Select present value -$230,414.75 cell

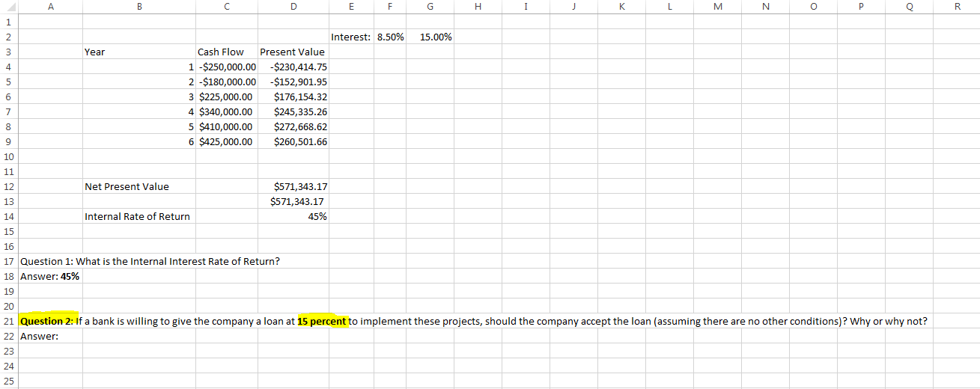coord(292,67)
